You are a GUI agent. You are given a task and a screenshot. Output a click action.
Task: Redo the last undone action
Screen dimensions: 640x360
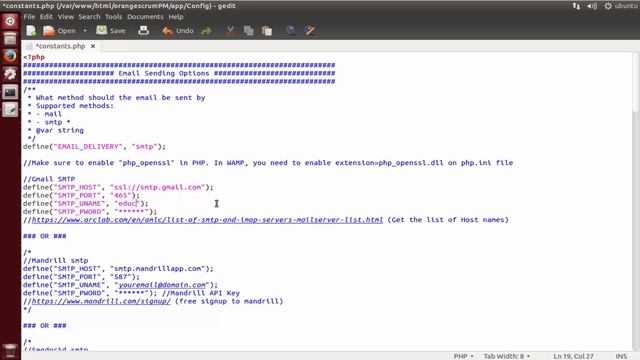pos(207,31)
